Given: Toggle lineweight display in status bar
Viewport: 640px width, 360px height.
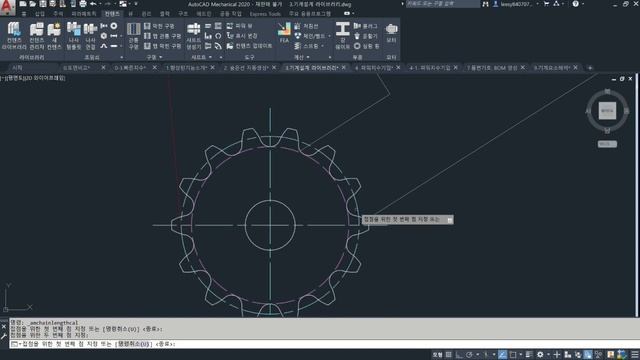Looking at the screenshot, I should click(x=529, y=355).
